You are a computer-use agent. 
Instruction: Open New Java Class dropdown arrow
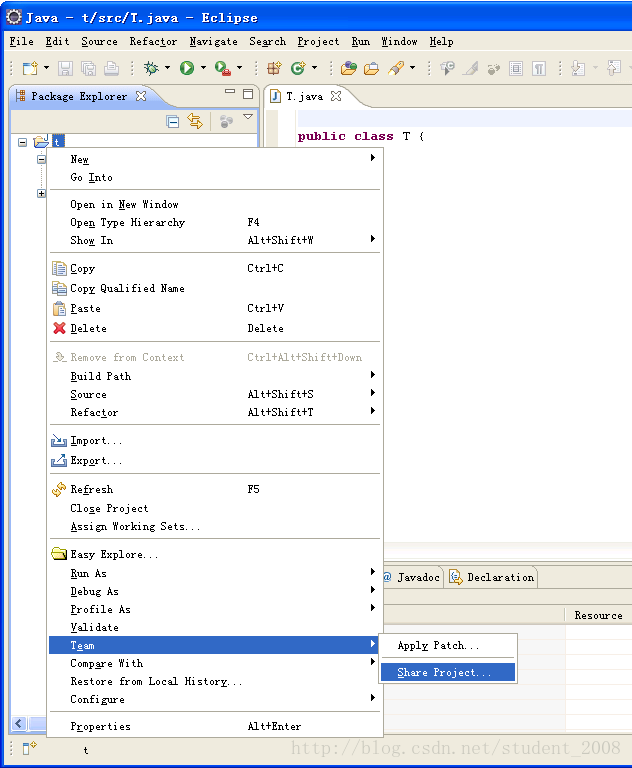[315, 68]
